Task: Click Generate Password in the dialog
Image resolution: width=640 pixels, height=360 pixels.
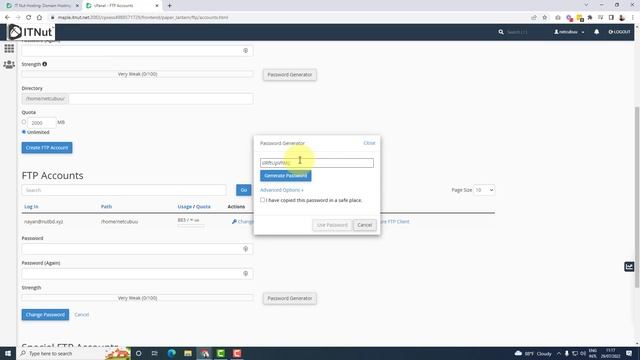Action: [286, 176]
